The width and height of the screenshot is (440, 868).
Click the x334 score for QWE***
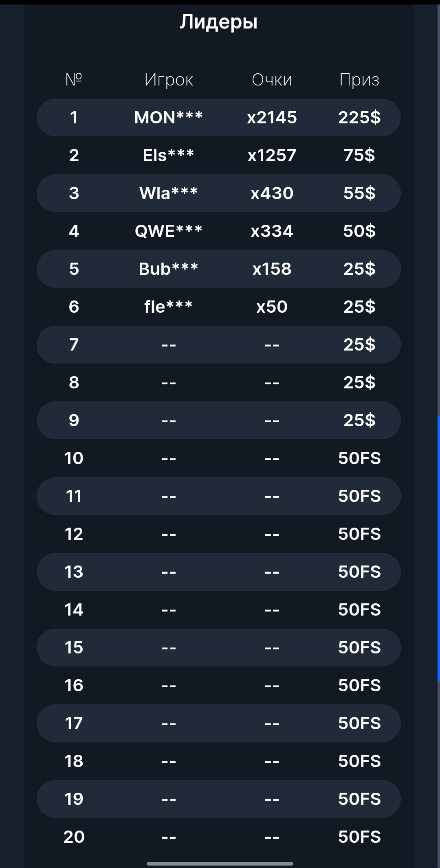(x=272, y=231)
